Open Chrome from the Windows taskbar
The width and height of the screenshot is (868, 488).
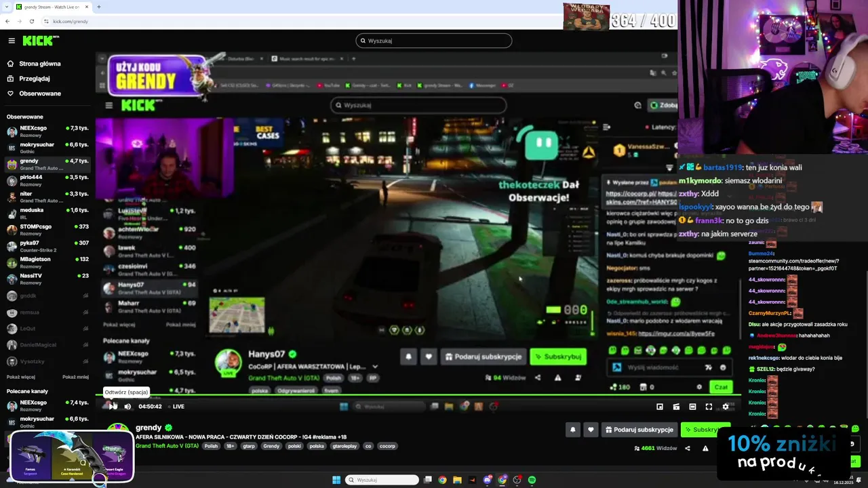pyautogui.click(x=443, y=480)
